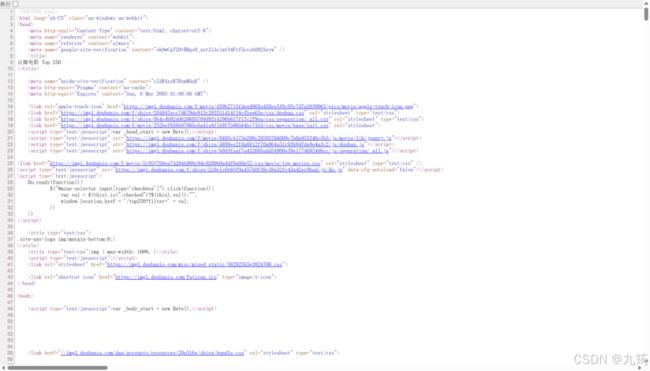The width and height of the screenshot is (650, 371).
Task: Click the Content-Type meta tag on line 4
Action: (x=120, y=31)
